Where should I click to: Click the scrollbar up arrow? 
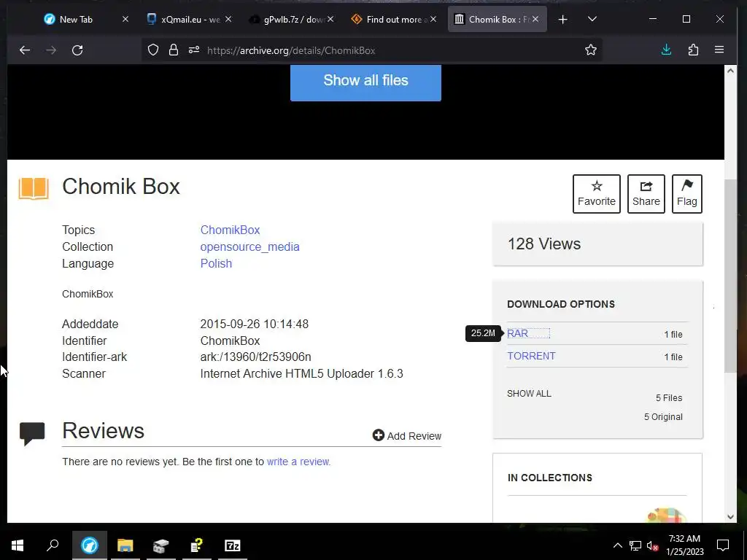[x=730, y=71]
